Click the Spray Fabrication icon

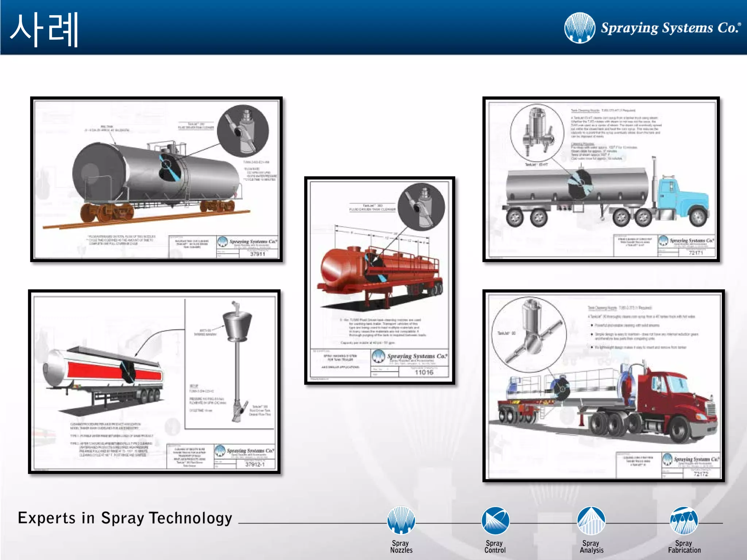click(684, 520)
